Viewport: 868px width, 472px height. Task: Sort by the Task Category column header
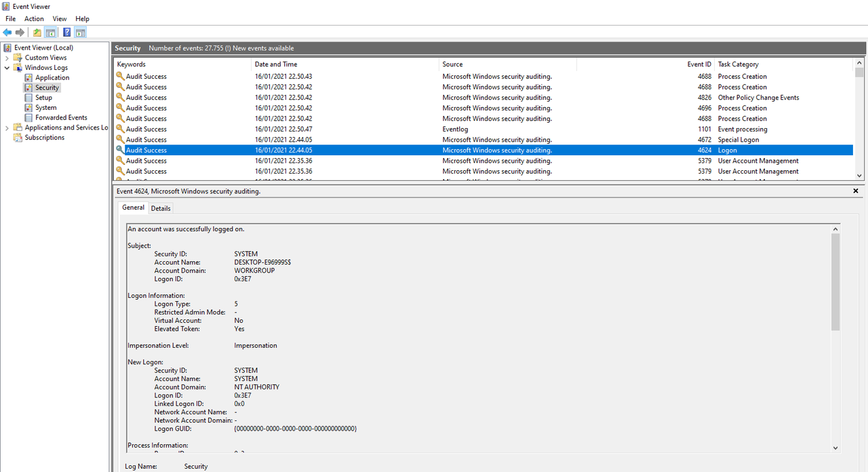[784, 64]
